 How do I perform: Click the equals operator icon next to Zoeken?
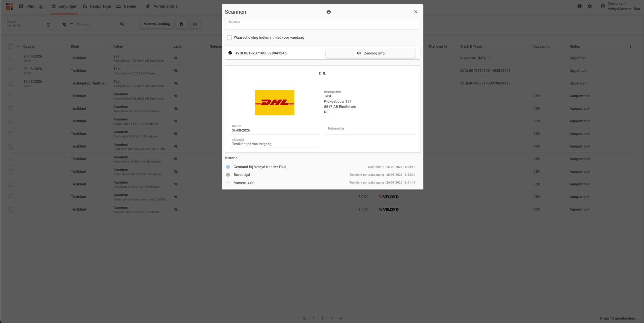72,24
